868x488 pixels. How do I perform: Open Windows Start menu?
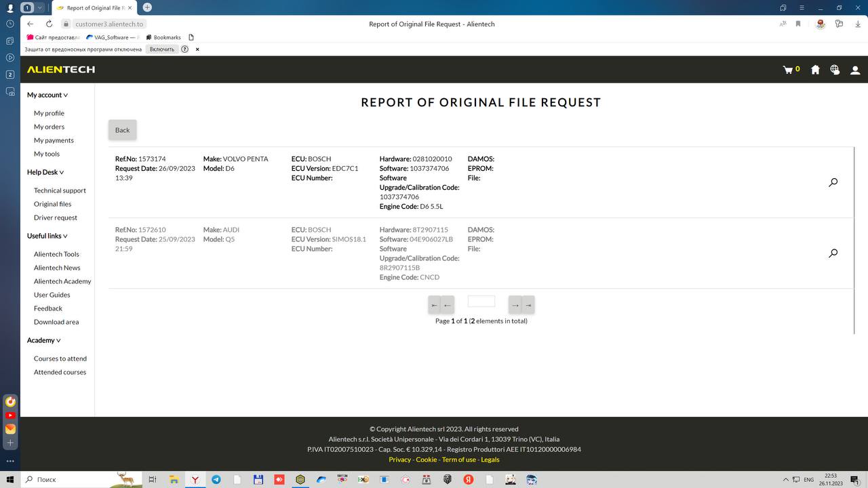click(9, 479)
